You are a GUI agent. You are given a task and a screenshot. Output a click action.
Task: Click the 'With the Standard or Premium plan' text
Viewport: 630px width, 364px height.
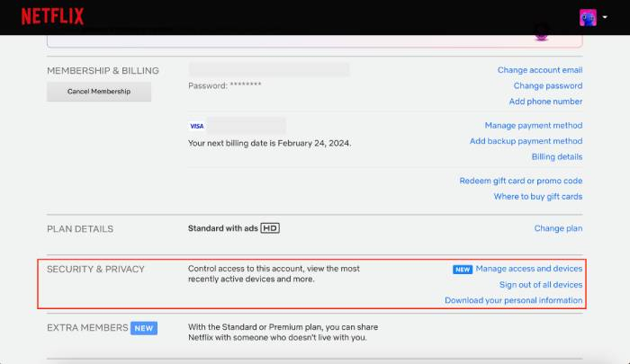click(283, 332)
